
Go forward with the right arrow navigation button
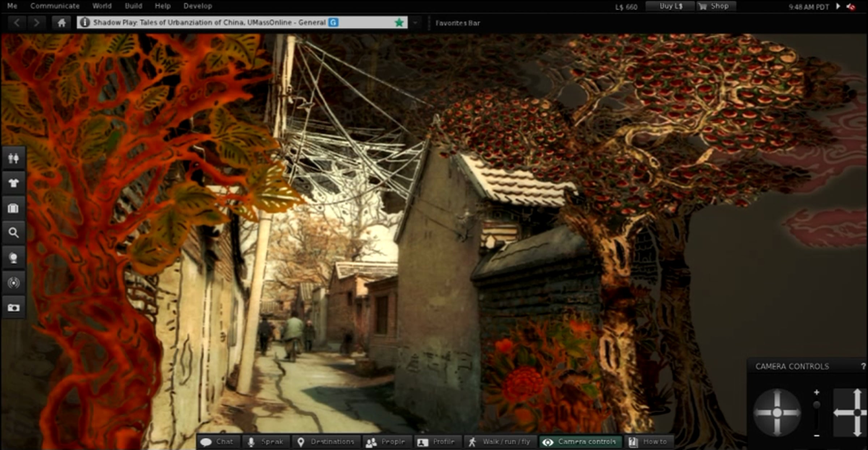pyautogui.click(x=36, y=23)
